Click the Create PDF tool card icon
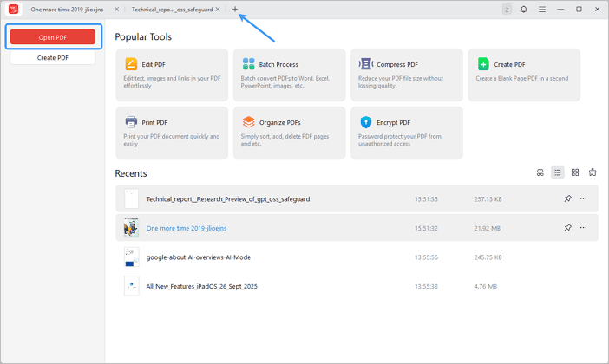 click(x=483, y=64)
